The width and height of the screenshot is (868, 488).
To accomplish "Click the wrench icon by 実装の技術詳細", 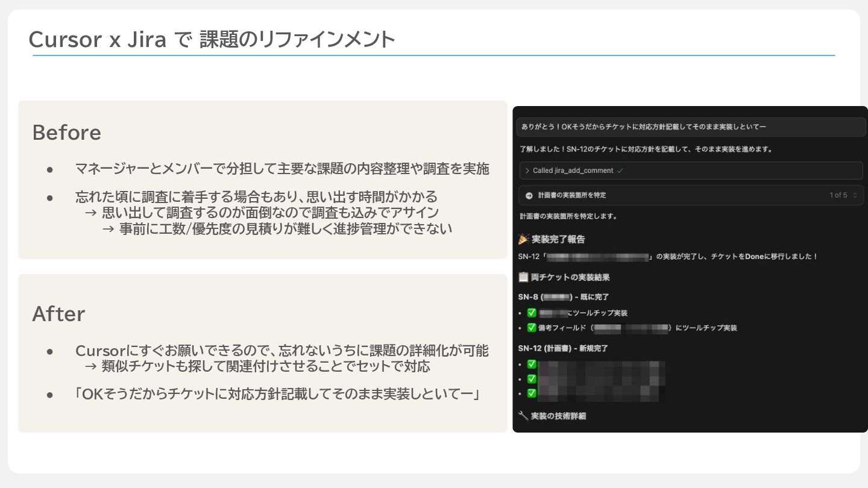I will pyautogui.click(x=523, y=416).
